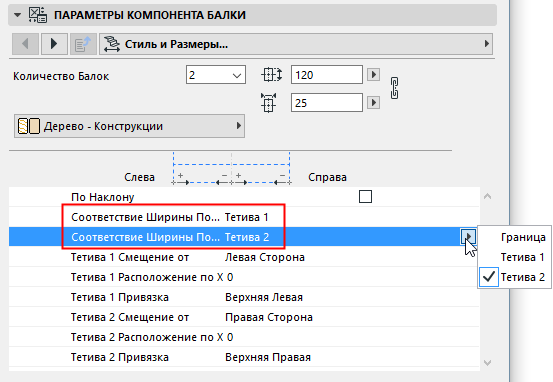
Task: Click the parameter list scroll down arrow
Action: pyautogui.click(x=488, y=363)
